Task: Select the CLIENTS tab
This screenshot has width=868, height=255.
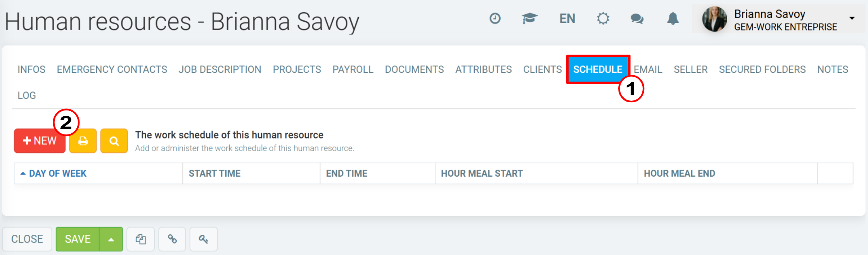Action: [x=542, y=69]
